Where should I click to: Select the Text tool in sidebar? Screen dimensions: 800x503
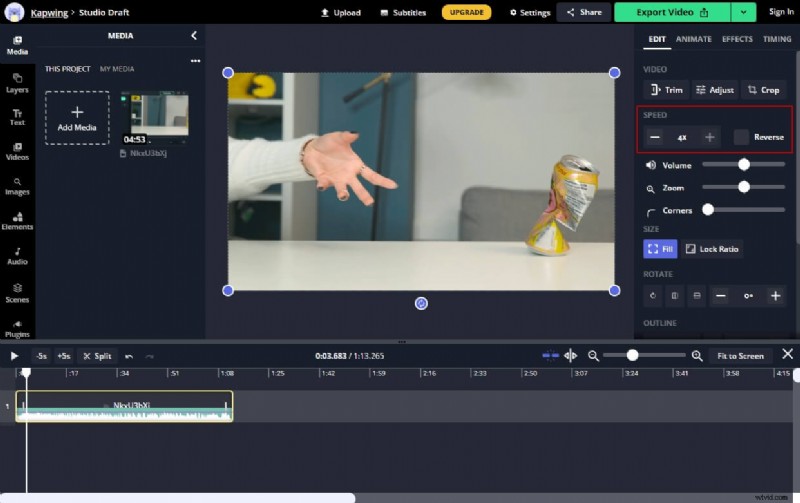[x=17, y=116]
